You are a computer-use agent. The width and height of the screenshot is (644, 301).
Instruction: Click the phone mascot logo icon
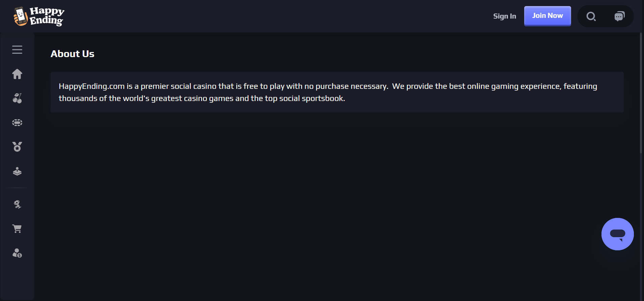[20, 16]
